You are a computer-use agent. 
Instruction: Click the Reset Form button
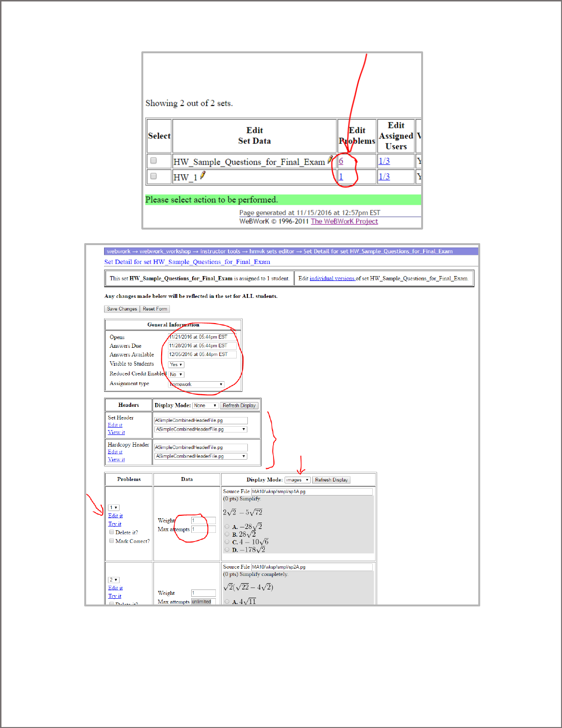click(x=155, y=309)
